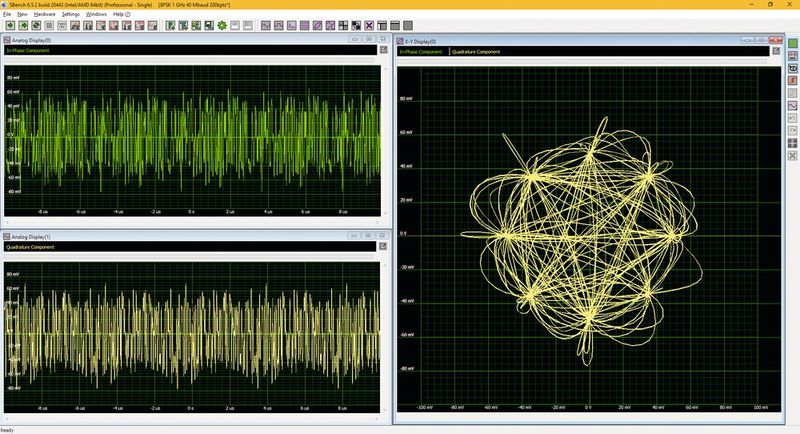Open the Windows menu
The width and height of the screenshot is (800, 434).
pos(96,14)
